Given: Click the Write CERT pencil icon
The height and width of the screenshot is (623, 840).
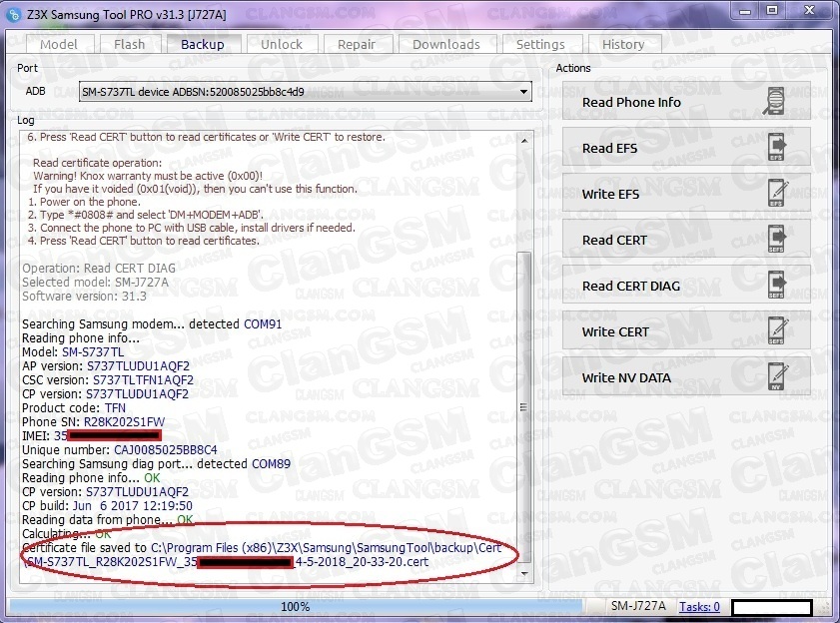Looking at the screenshot, I should click(x=778, y=331).
